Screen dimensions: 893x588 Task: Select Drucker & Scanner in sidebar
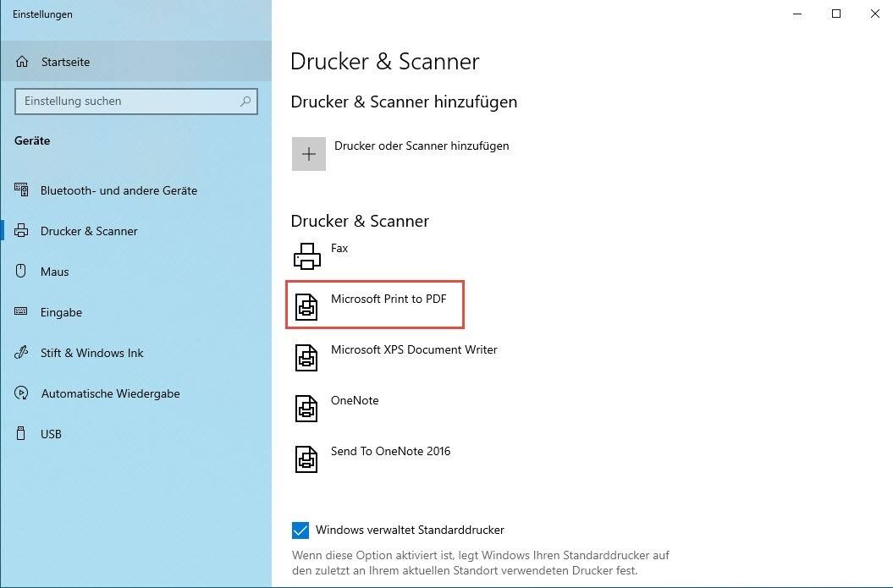point(89,231)
